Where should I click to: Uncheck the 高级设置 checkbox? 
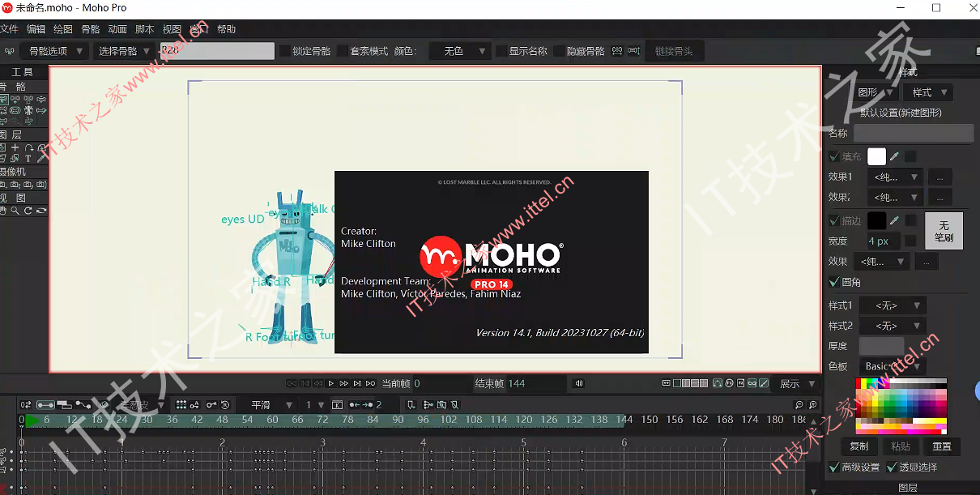[x=835, y=467]
